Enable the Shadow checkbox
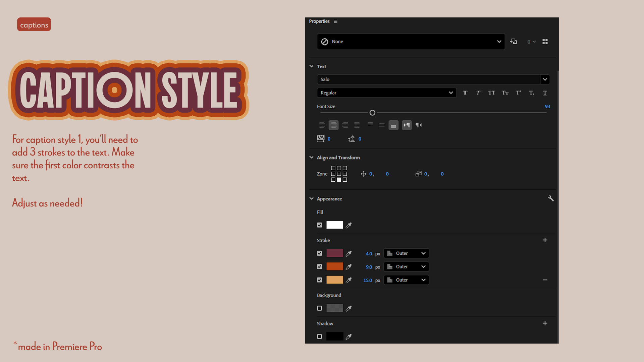 (x=319, y=337)
